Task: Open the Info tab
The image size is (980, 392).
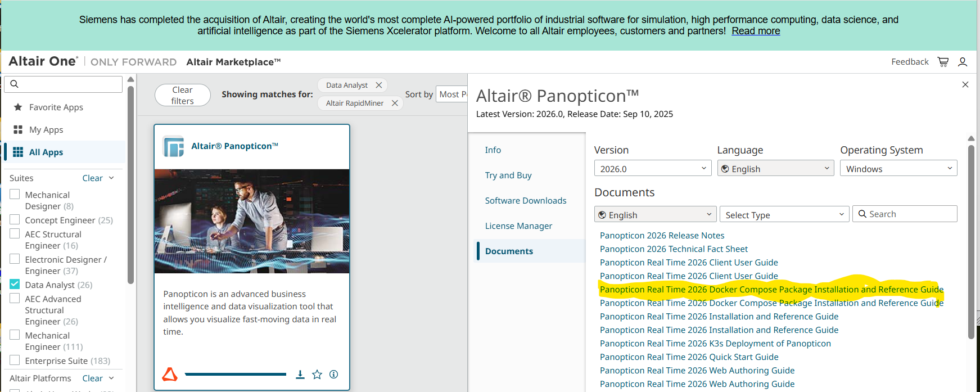Action: pos(493,150)
